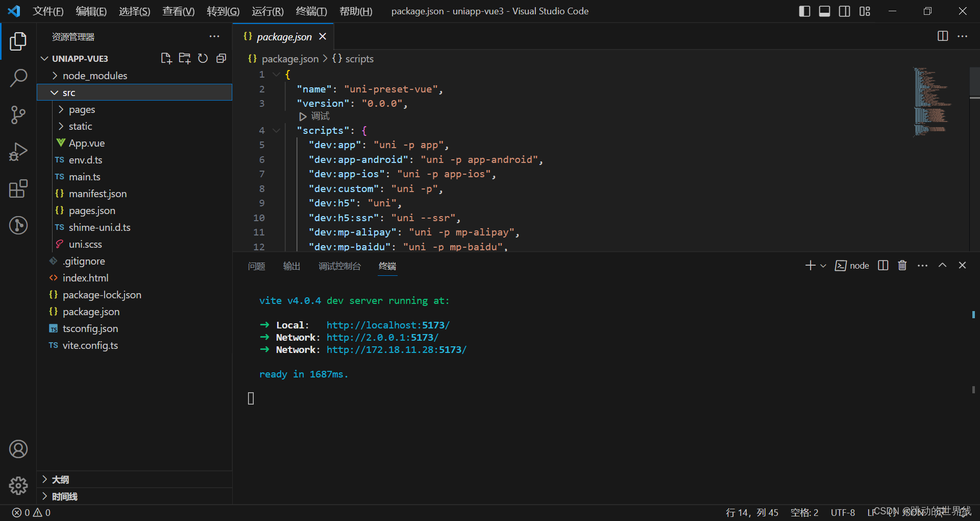Click the debug scripts play icon

[303, 116]
